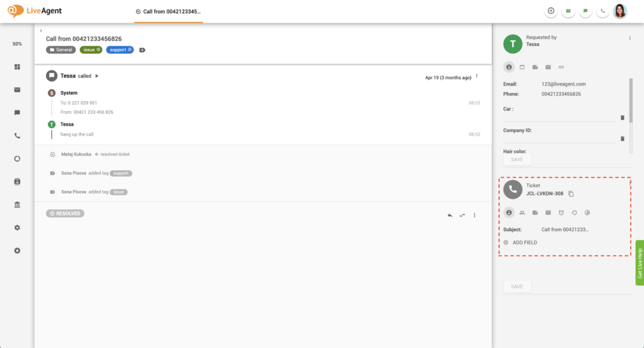Click the Get Live Help button
The width and height of the screenshot is (644, 348).
tap(640, 263)
